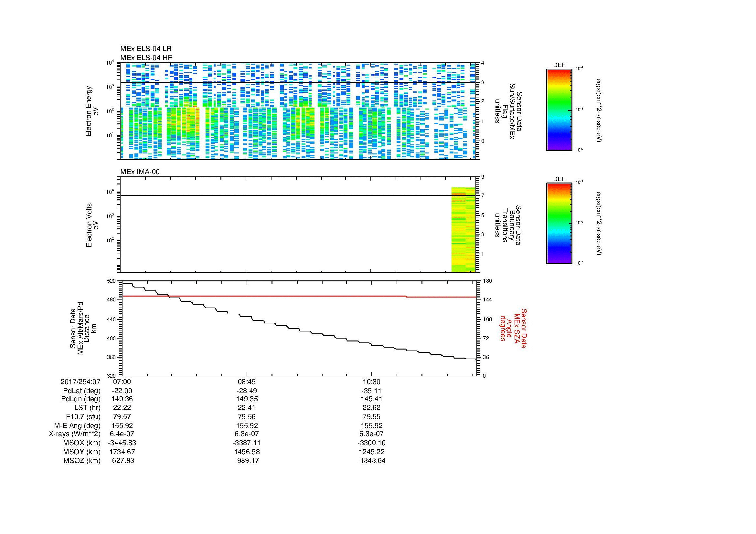Click the M-E Ang (deg) row label
Viewport: 756px width, 534px height.
pyautogui.click(x=77, y=425)
